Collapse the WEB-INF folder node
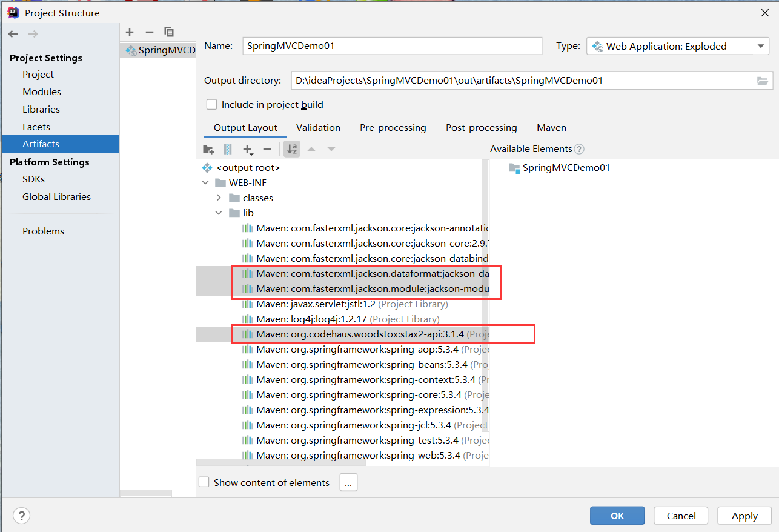 click(205, 183)
